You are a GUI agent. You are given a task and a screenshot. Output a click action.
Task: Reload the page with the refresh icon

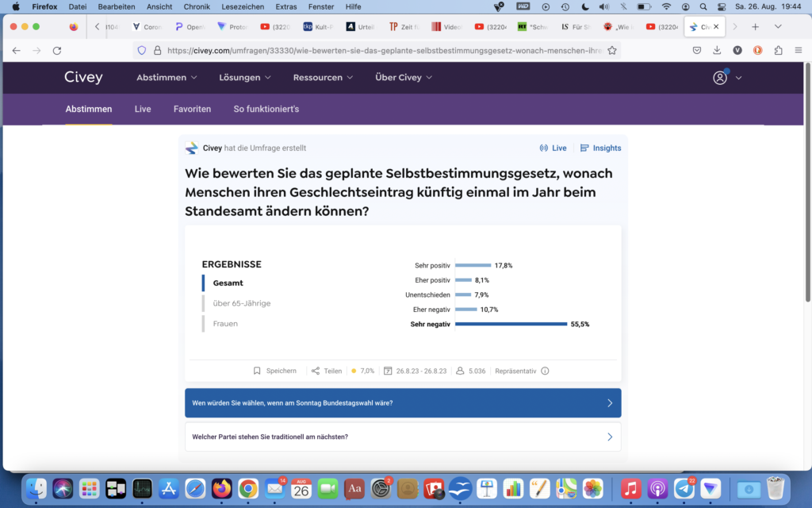pyautogui.click(x=57, y=50)
